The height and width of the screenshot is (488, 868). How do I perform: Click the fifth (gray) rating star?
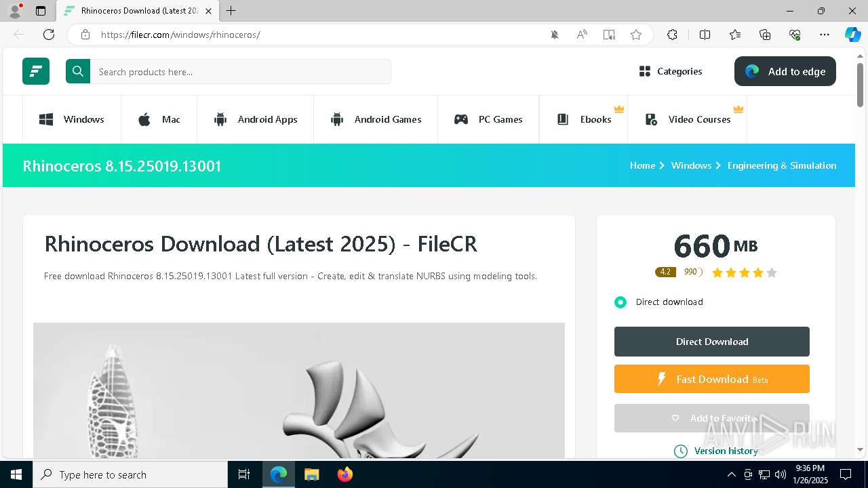771,272
